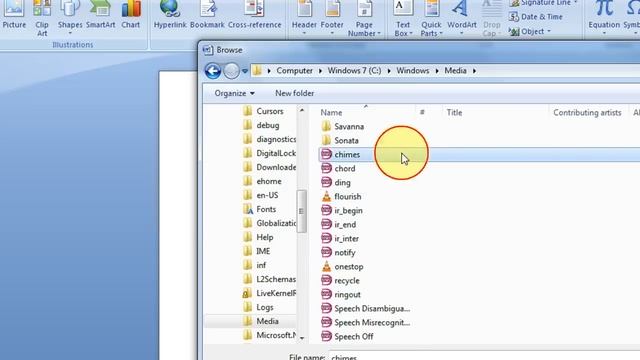The image size is (640, 360).
Task: Click Windows in the address path
Action: click(x=413, y=71)
